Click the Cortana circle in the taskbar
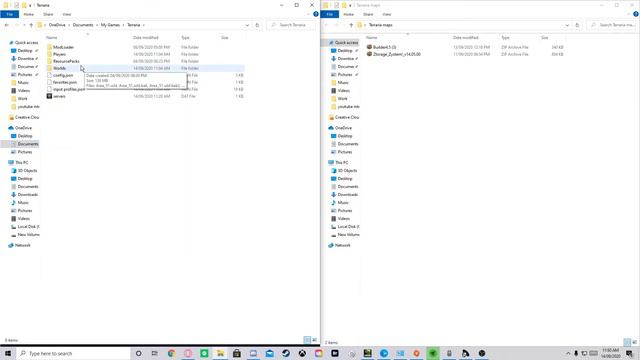This screenshot has height=360, width=640. [138, 353]
